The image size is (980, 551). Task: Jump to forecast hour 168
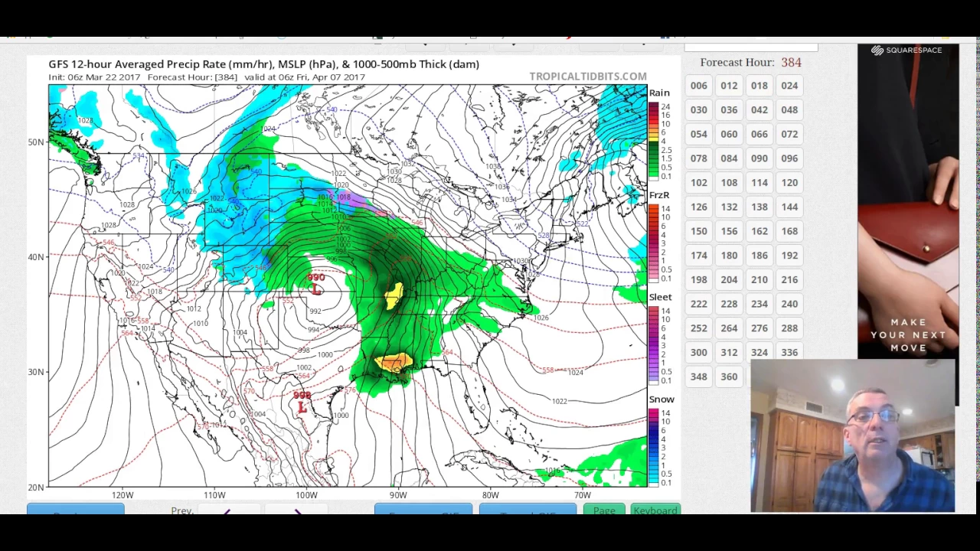(x=789, y=231)
